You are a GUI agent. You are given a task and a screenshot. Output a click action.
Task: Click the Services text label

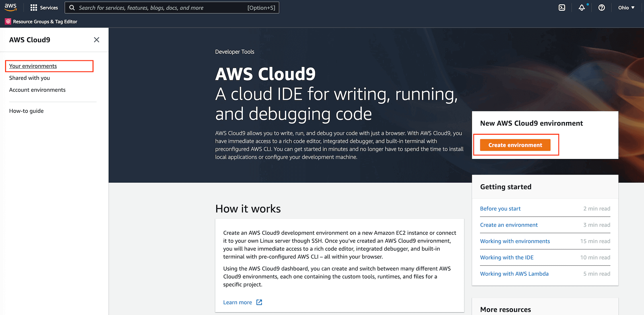click(49, 8)
